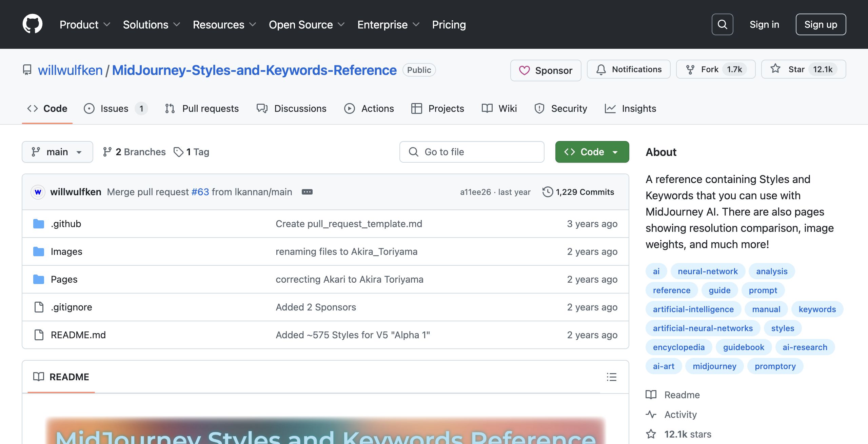Focus the Go to file field
Viewport: 868px width, 444px height.
click(472, 152)
